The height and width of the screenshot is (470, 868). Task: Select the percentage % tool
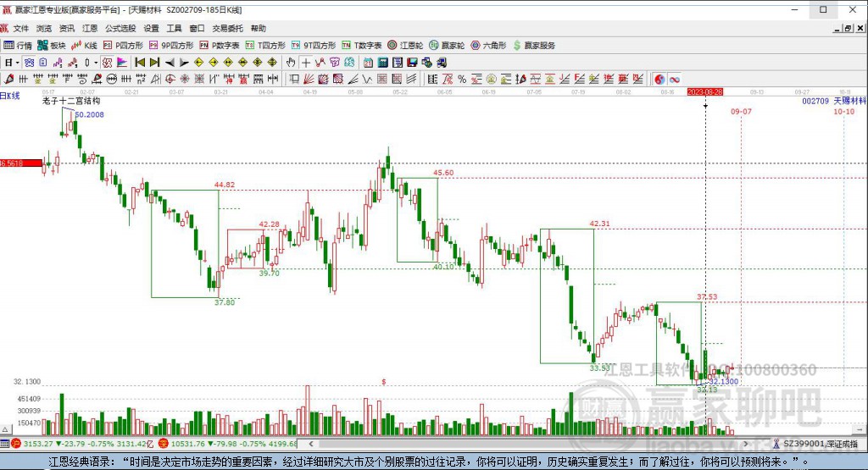click(x=462, y=79)
